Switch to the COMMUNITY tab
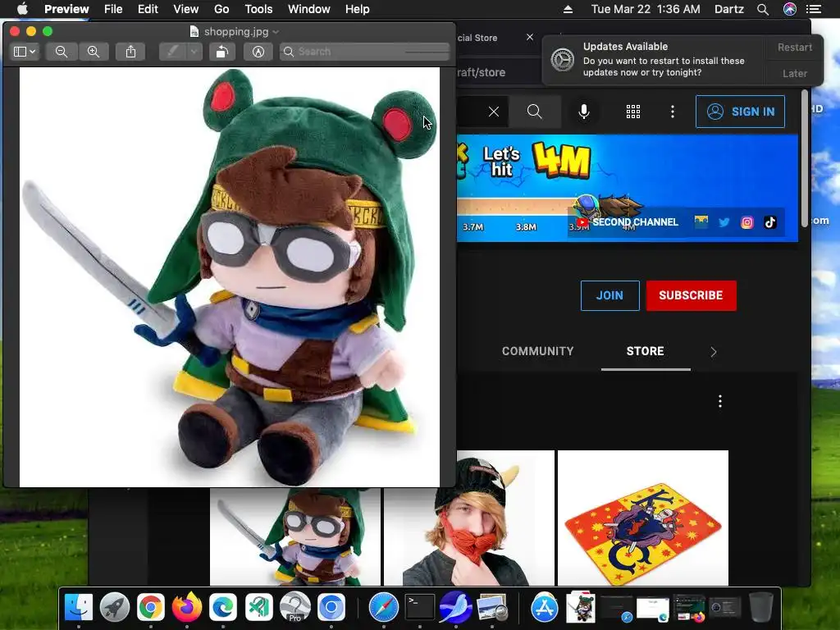840x630 pixels. coord(538,351)
